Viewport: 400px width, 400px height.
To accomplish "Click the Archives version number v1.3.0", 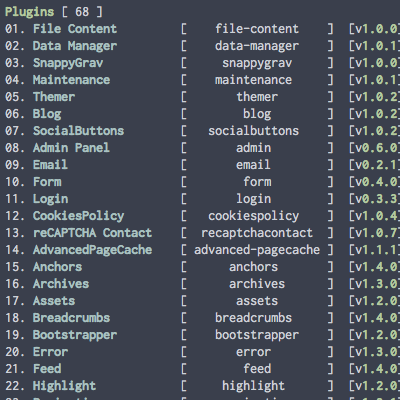I will pyautogui.click(x=374, y=284).
